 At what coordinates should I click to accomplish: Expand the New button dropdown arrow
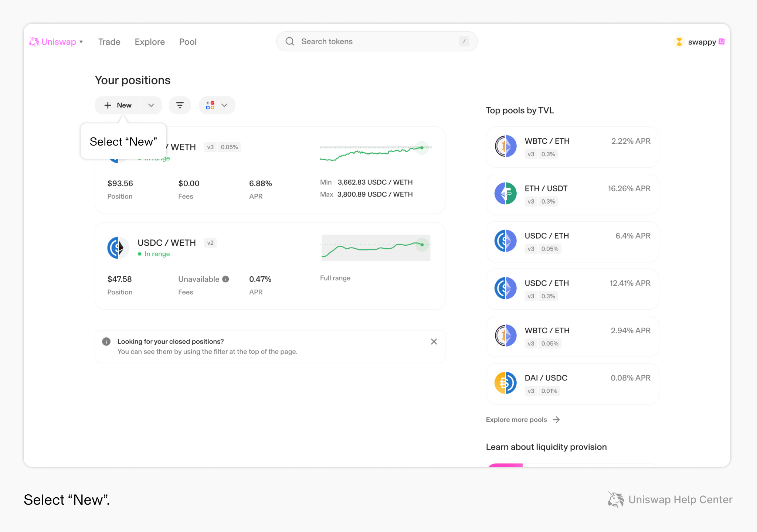pos(151,105)
